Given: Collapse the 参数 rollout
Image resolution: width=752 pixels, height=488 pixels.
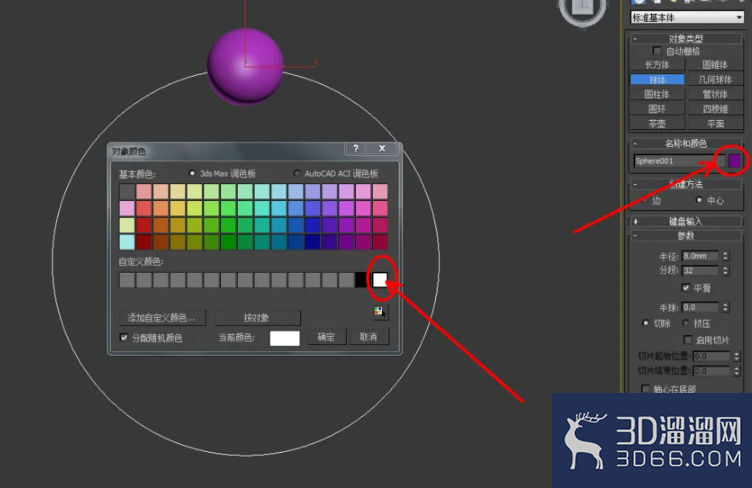Looking at the screenshot, I should 635,235.
